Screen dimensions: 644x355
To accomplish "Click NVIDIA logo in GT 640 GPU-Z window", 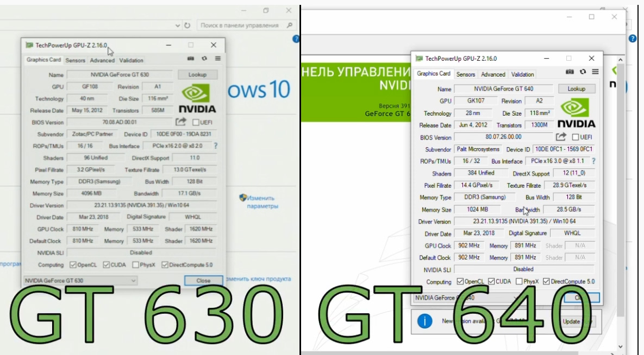I will [x=576, y=113].
